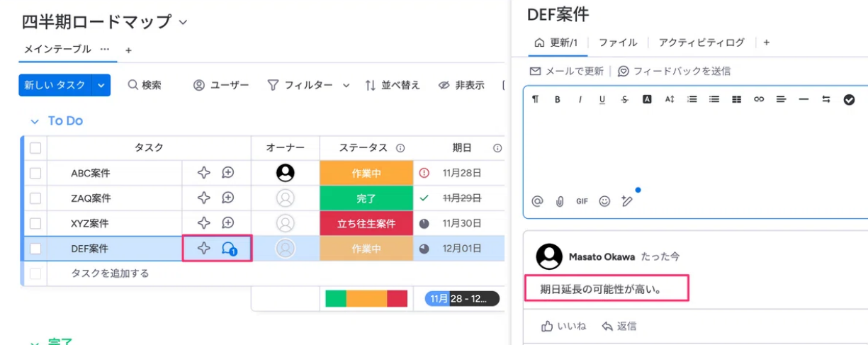This screenshot has height=345, width=868.
Task: Click the red 立ち往生案件 status cell
Action: click(x=366, y=223)
